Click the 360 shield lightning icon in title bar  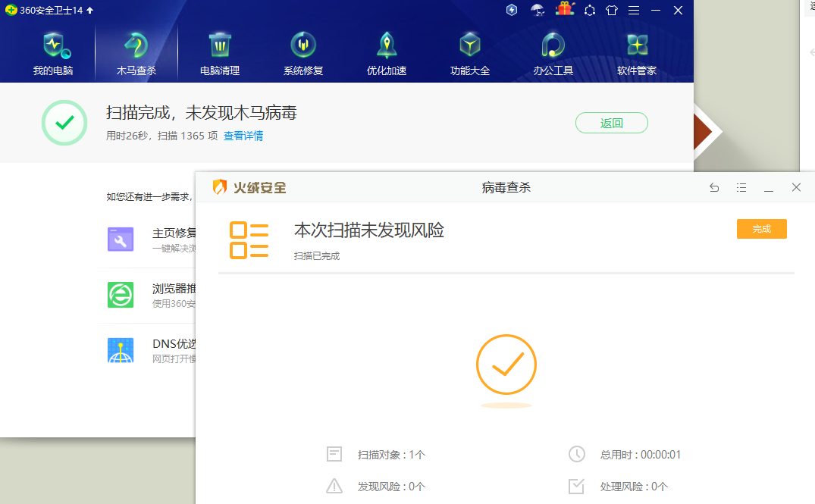pyautogui.click(x=512, y=10)
